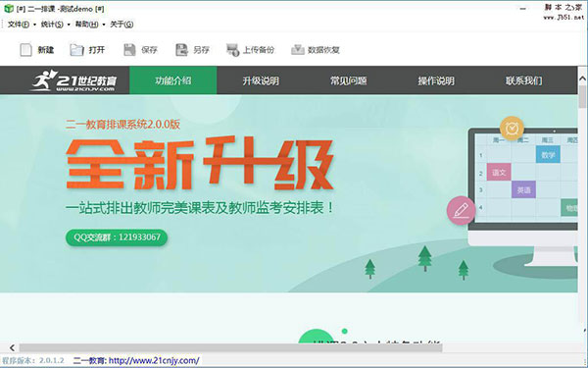
Task: Minimize the 二一排课 window
Action: (523, 9)
